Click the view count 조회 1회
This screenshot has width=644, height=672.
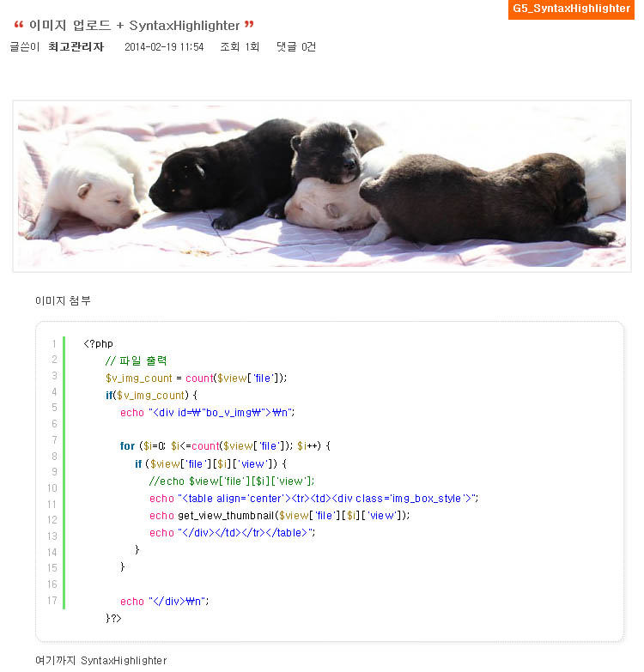[240, 46]
